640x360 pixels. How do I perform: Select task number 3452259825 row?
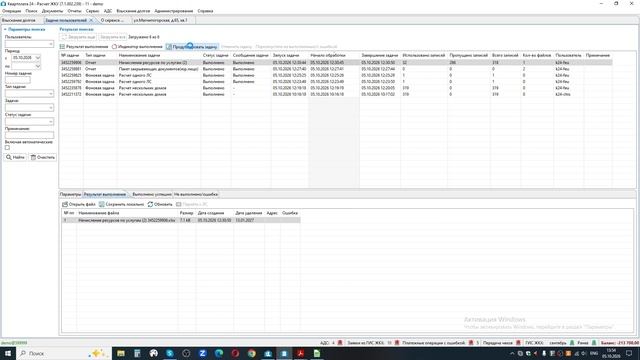[336, 75]
